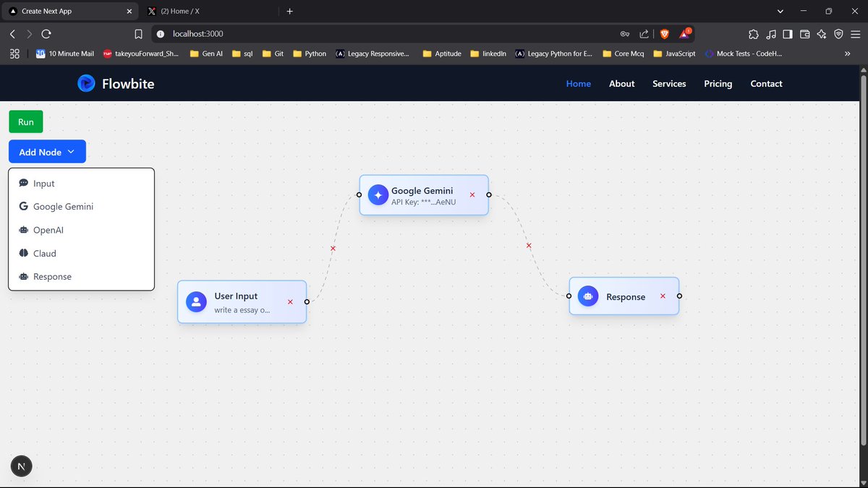868x488 pixels.
Task: Click the User Input node avatar icon
Action: pos(196,301)
